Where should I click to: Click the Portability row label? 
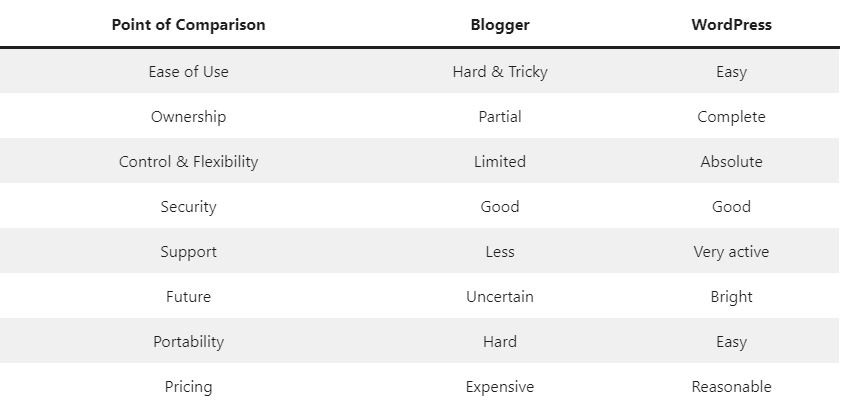(x=188, y=342)
